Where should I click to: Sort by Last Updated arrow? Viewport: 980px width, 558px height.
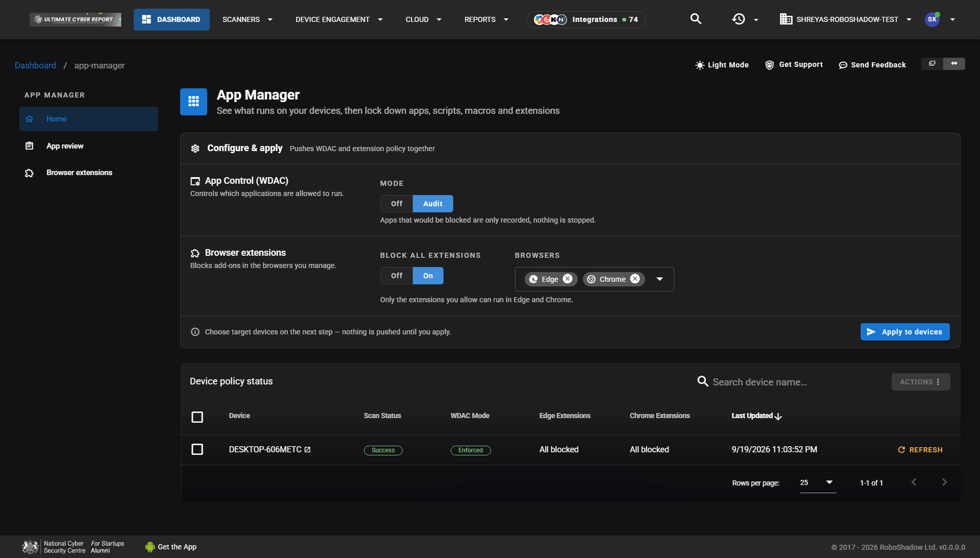[x=778, y=417]
